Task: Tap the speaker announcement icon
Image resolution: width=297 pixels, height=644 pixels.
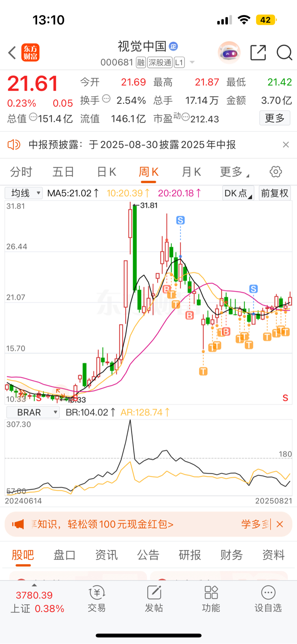Action: [14, 145]
